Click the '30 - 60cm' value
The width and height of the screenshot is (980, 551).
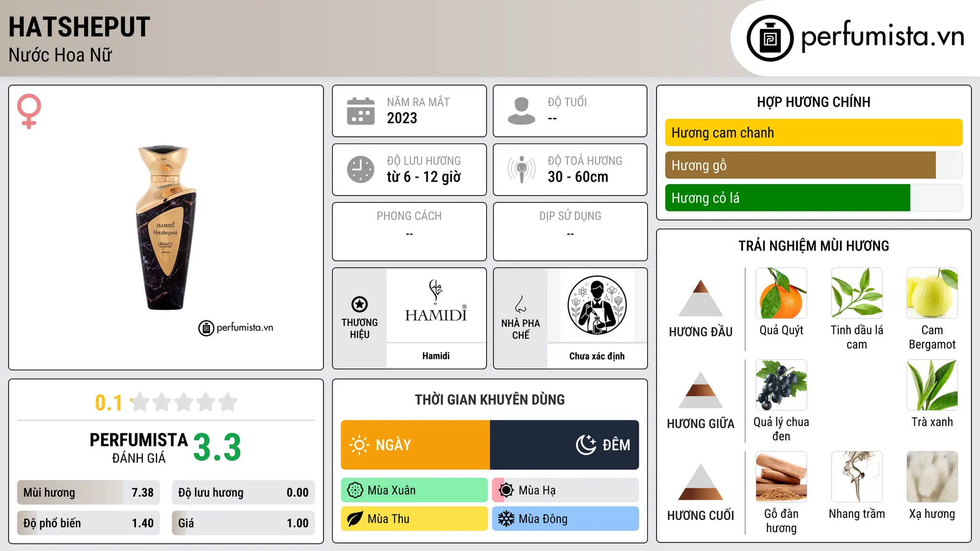pyautogui.click(x=578, y=177)
